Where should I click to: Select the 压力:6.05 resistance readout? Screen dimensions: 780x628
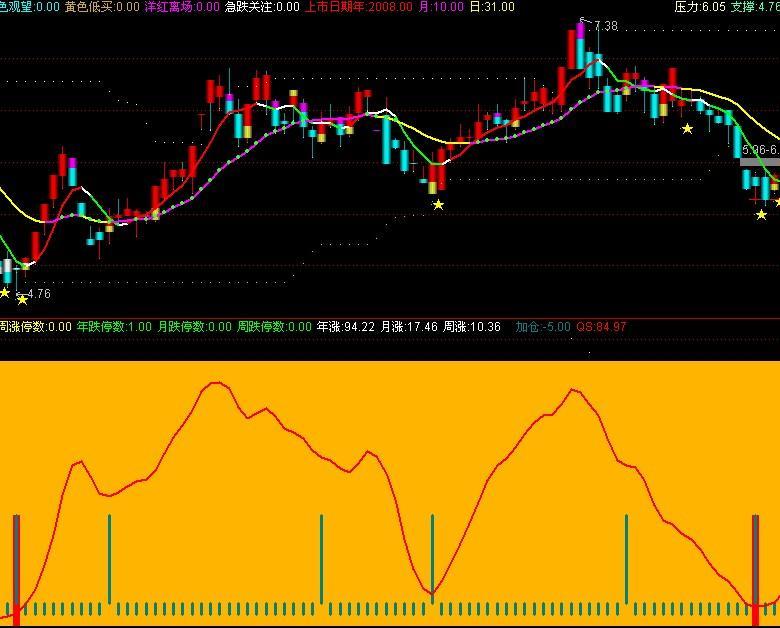click(x=700, y=7)
